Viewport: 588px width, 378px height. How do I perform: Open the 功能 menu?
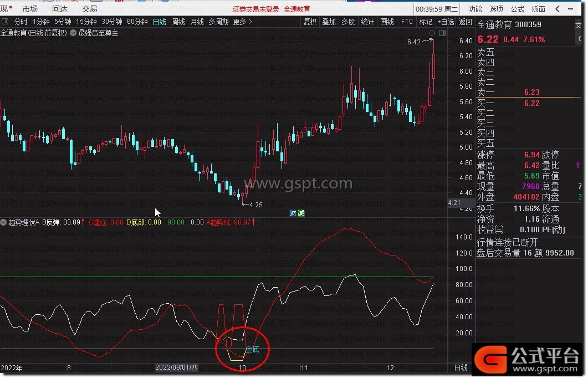pos(475,9)
